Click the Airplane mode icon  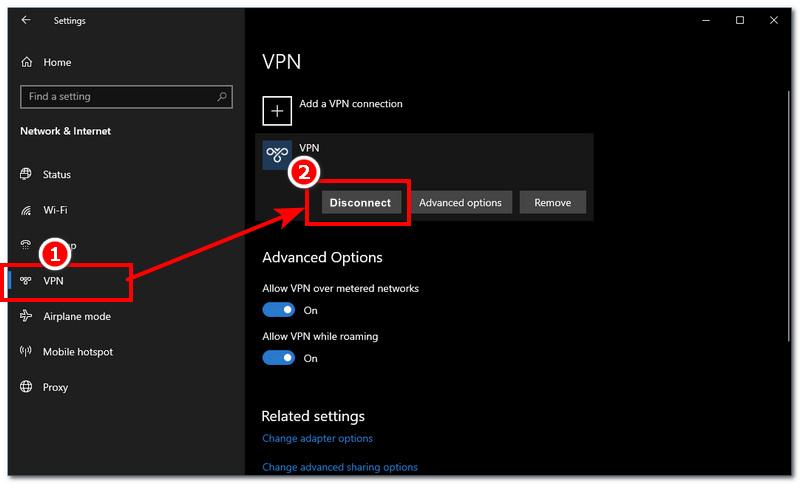(x=26, y=316)
